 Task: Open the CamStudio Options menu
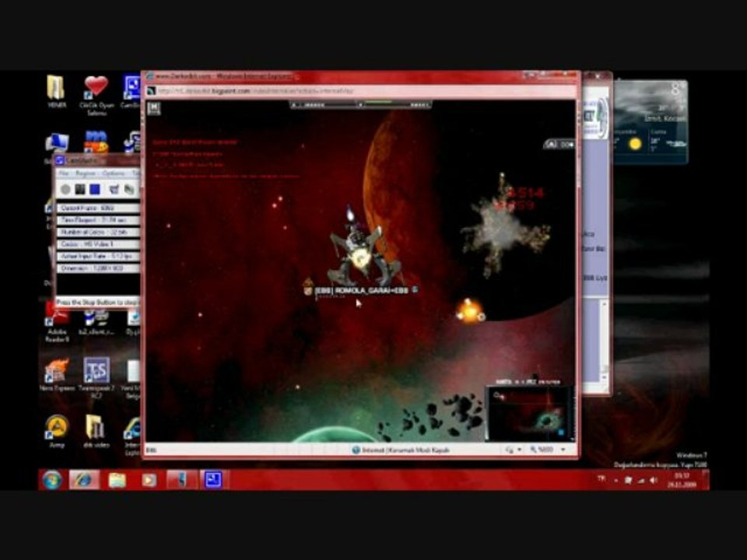click(x=114, y=173)
